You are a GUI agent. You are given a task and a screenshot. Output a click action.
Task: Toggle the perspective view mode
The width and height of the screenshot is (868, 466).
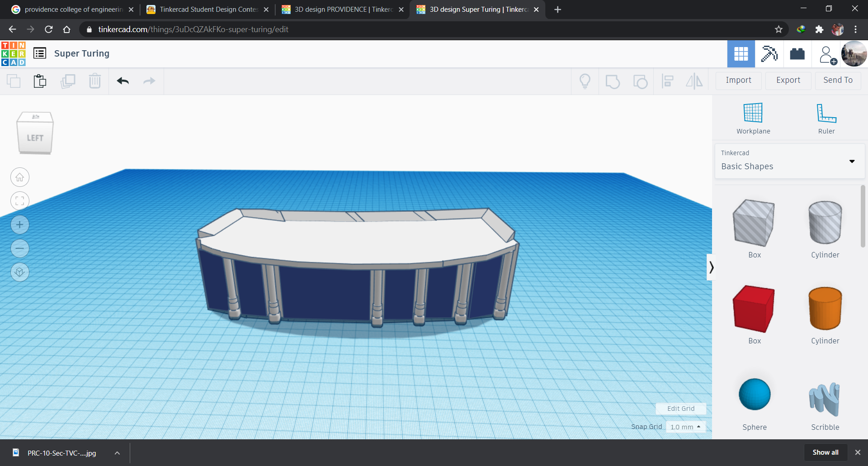click(19, 272)
